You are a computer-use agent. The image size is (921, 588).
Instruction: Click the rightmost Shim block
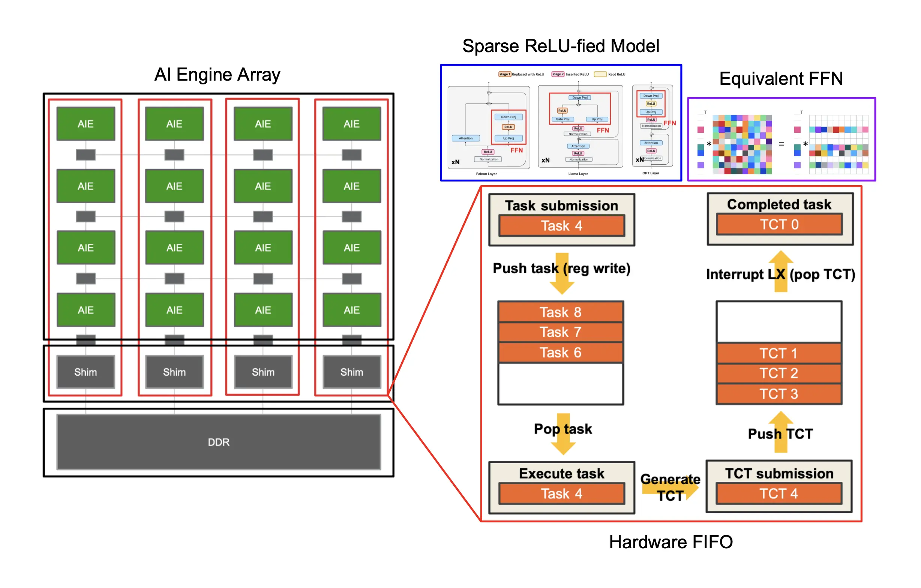coord(351,372)
